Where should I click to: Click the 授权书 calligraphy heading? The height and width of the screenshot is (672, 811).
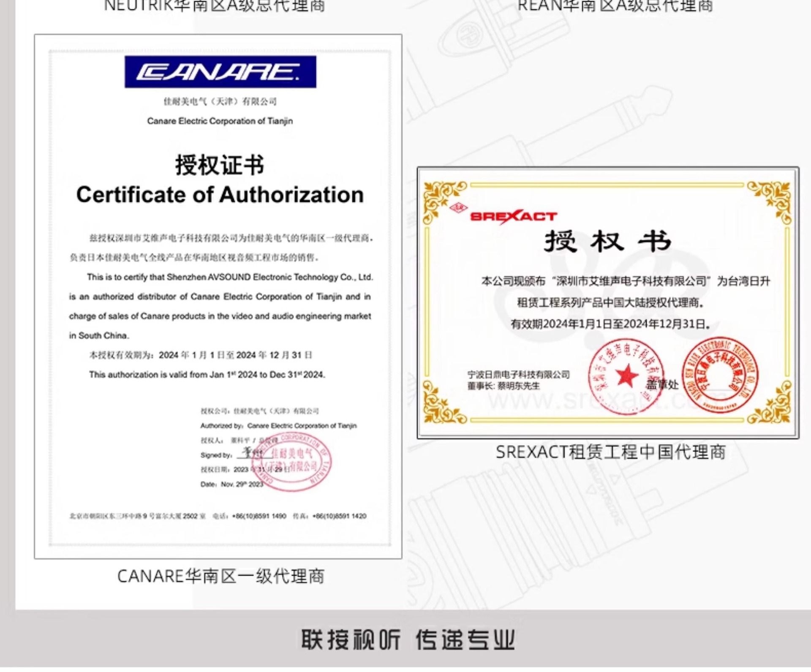coord(607,241)
